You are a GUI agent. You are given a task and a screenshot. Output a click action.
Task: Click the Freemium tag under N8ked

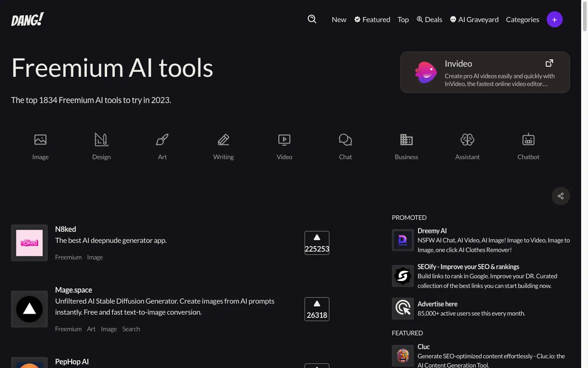[x=68, y=257]
